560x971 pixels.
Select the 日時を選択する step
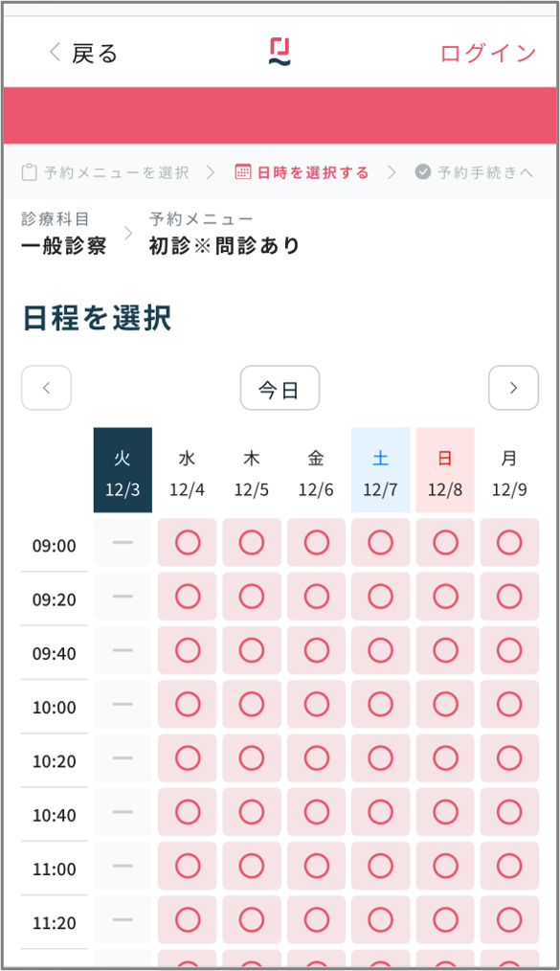[302, 172]
